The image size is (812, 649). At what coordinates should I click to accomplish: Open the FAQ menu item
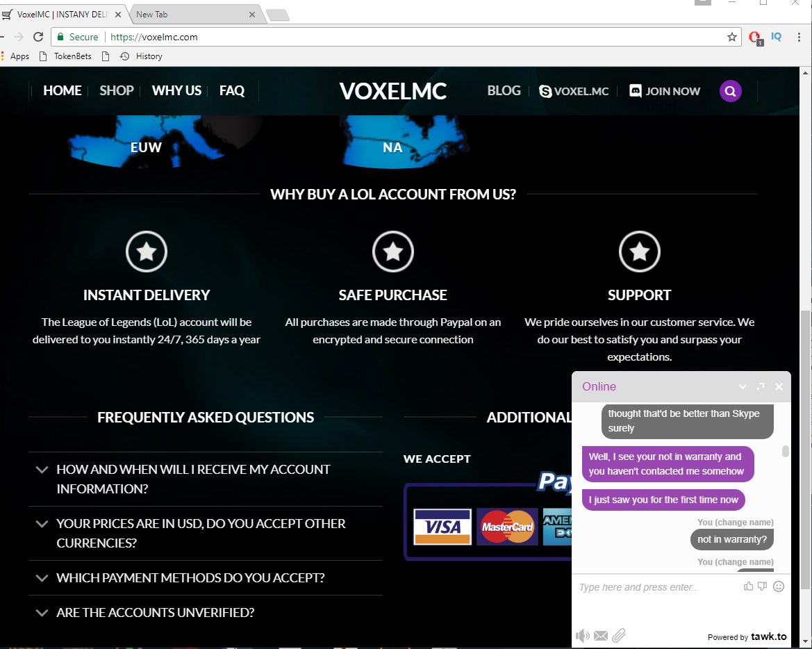coord(231,90)
